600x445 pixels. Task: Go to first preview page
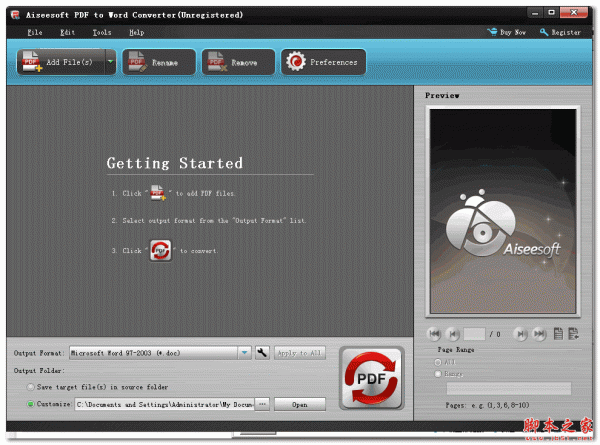tap(434, 334)
